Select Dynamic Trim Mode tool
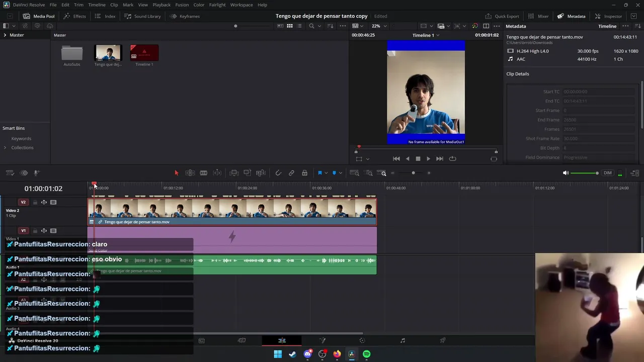644x362 pixels. tap(217, 173)
